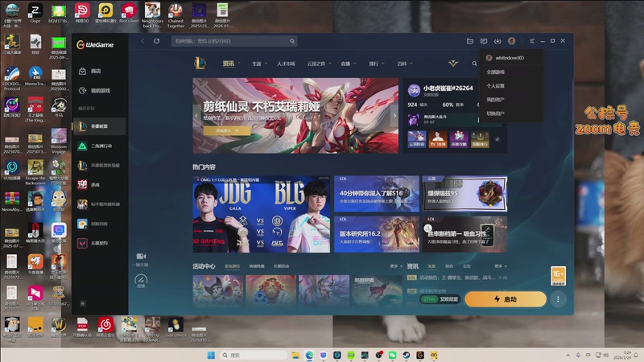This screenshot has width=644, height=362.
Task: Expand the 资讯 dropdown tab
Action: point(231,64)
